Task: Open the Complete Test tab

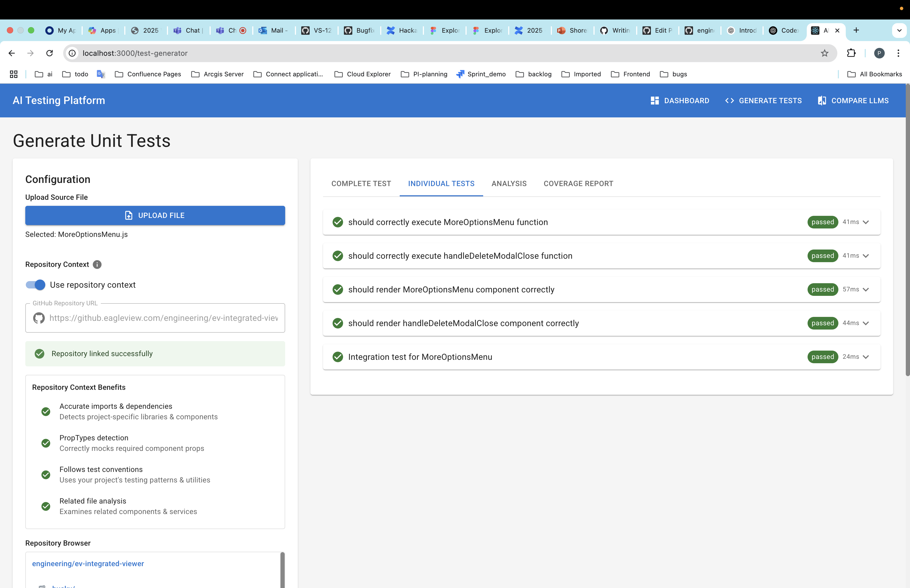Action: click(361, 184)
